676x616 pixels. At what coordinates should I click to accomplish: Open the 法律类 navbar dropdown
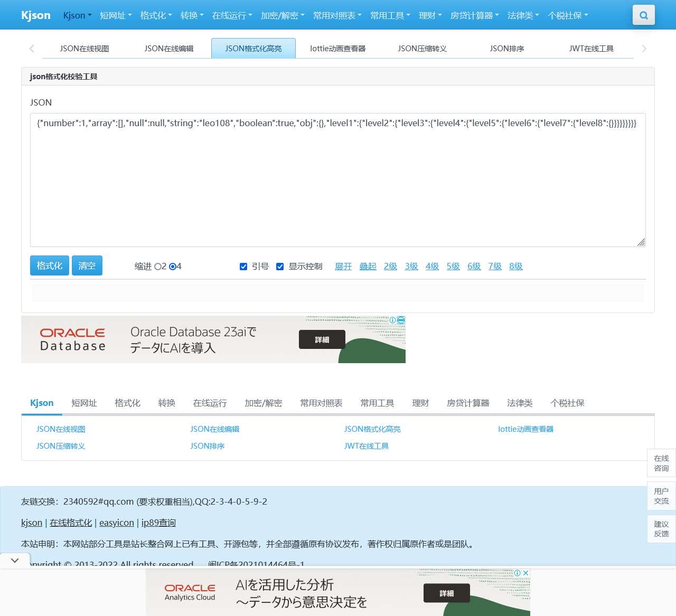(523, 15)
